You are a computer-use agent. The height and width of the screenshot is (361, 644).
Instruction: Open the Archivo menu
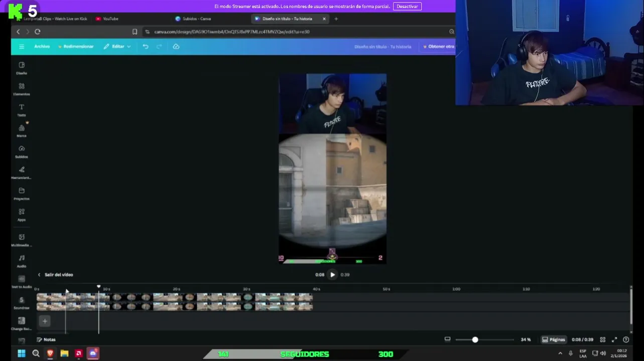click(x=42, y=47)
